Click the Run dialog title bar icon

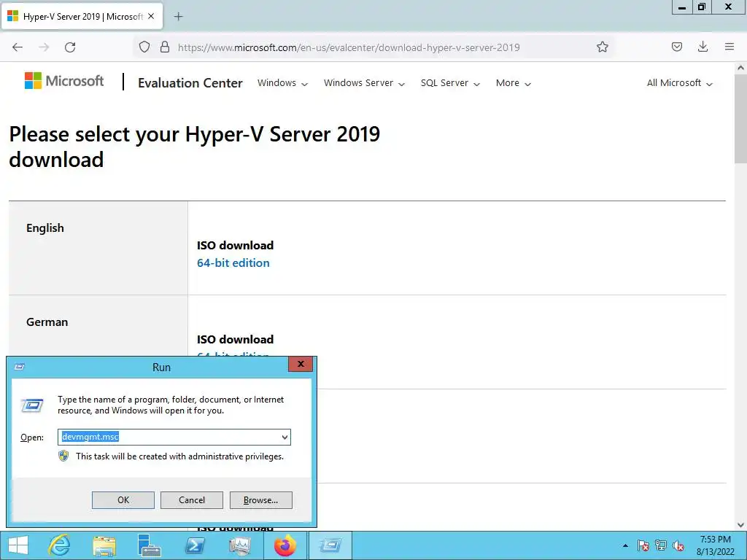point(20,367)
